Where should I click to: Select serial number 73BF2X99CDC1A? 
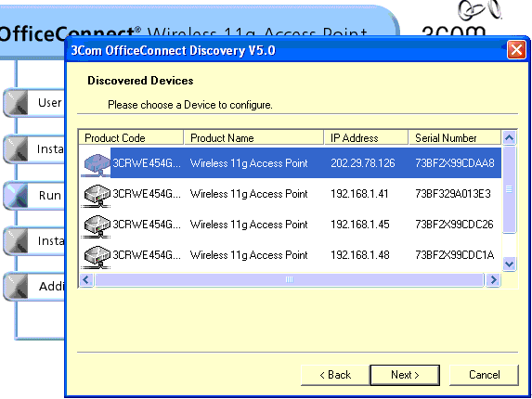coord(455,255)
